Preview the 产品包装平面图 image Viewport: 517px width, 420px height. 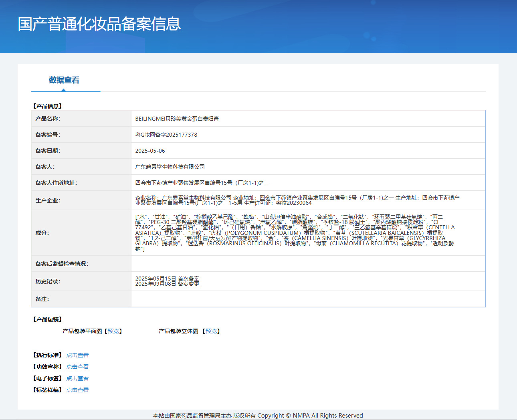coord(113,331)
